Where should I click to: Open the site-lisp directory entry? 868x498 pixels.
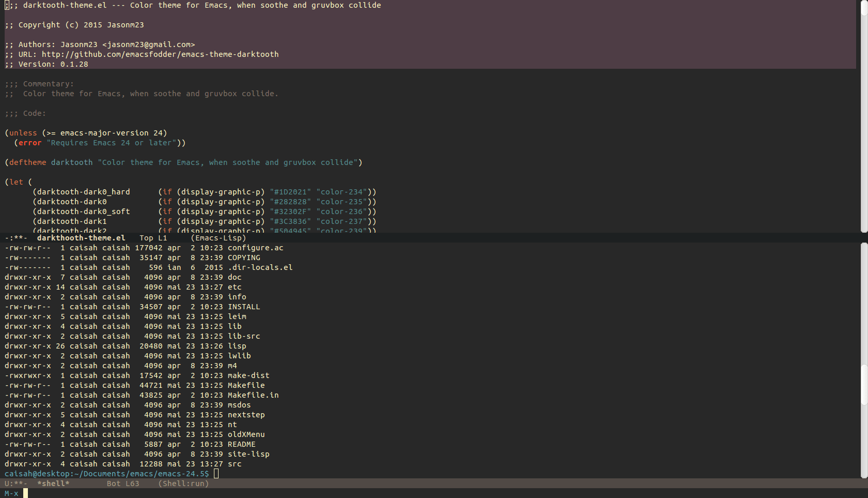(249, 454)
